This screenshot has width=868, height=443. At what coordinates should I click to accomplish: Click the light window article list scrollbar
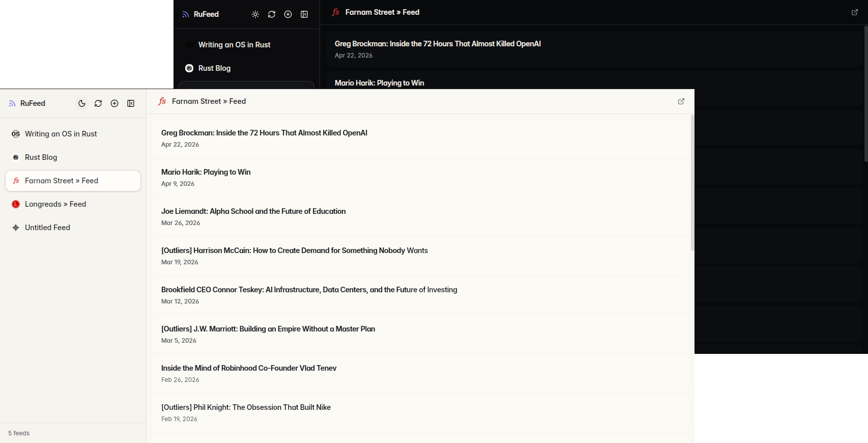[692, 183]
